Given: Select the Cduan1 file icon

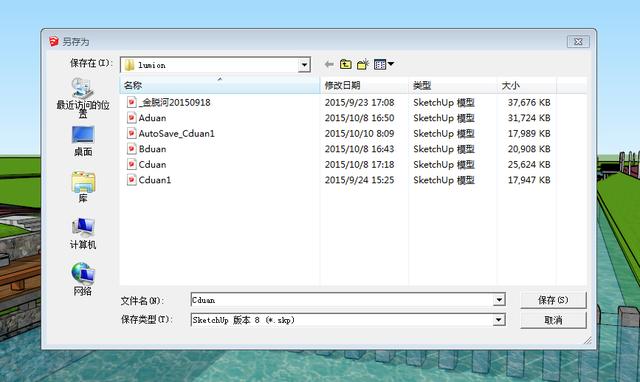Looking at the screenshot, I should tap(131, 180).
